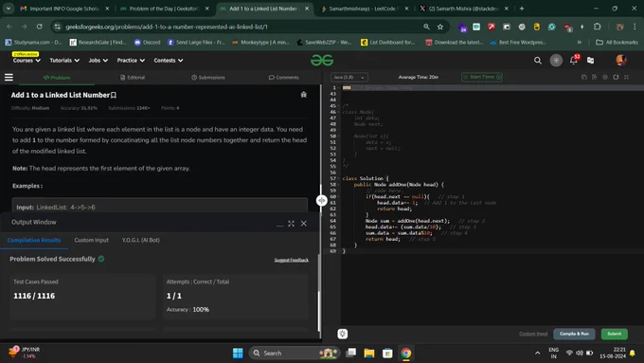Screen dimensions: 644x363
Task: Click the Chrome taskbar icon
Action: tap(405, 354)
